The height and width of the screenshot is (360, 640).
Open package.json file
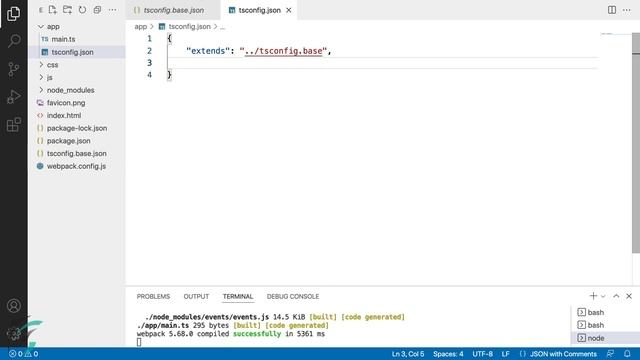click(x=77, y=140)
